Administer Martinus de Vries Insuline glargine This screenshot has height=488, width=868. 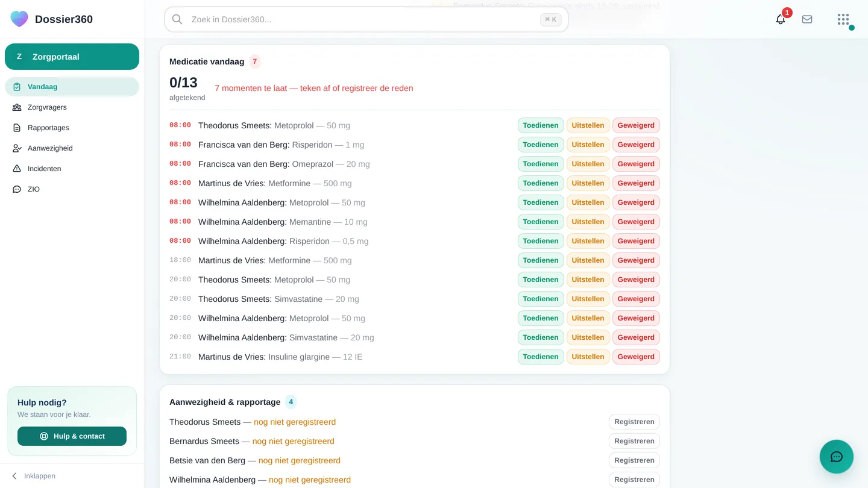point(541,357)
